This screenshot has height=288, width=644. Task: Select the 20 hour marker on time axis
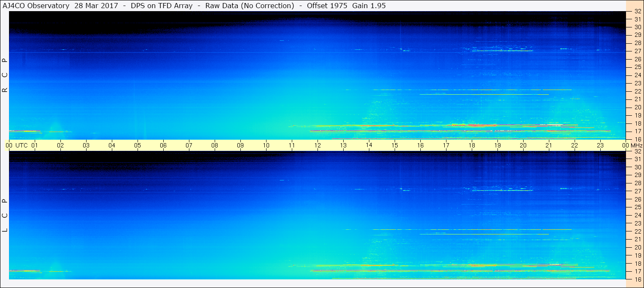tap(523, 145)
